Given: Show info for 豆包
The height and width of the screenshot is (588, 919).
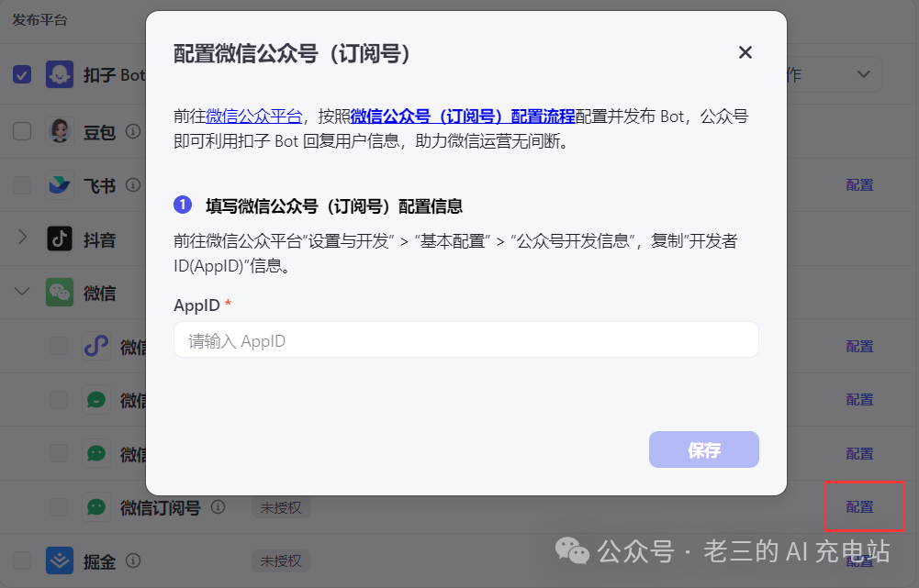Looking at the screenshot, I should (134, 131).
